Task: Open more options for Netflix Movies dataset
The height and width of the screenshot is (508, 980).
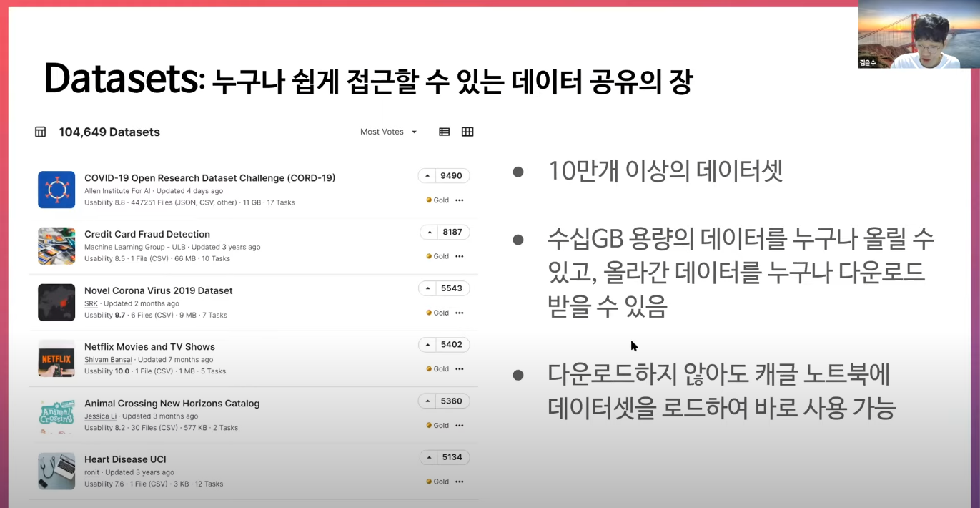Action: tap(460, 369)
